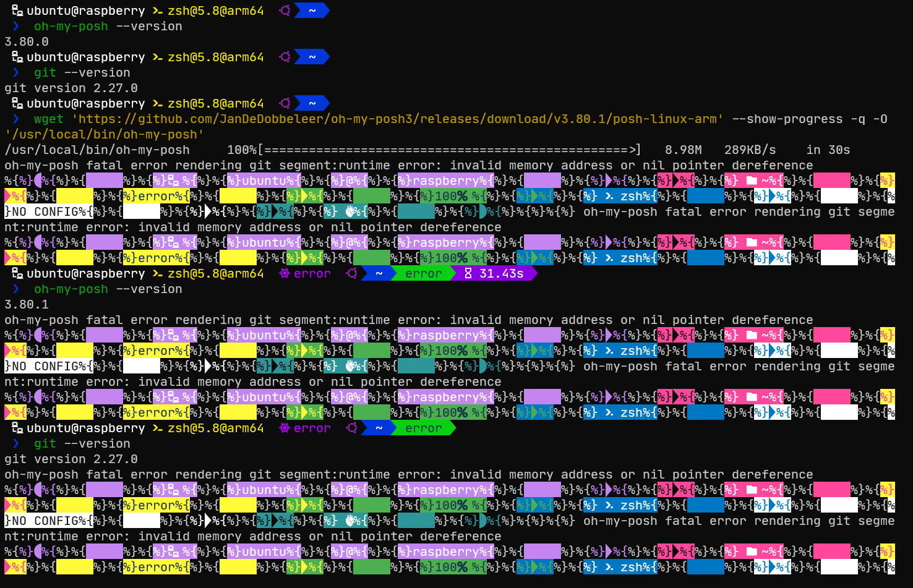Click the NO CONFIG text in the broken prompt
This screenshot has height=588, width=913.
(x=38, y=211)
